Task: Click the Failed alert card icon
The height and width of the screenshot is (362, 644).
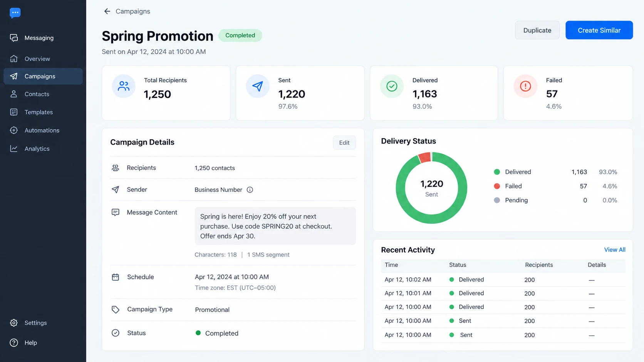Action: [525, 86]
